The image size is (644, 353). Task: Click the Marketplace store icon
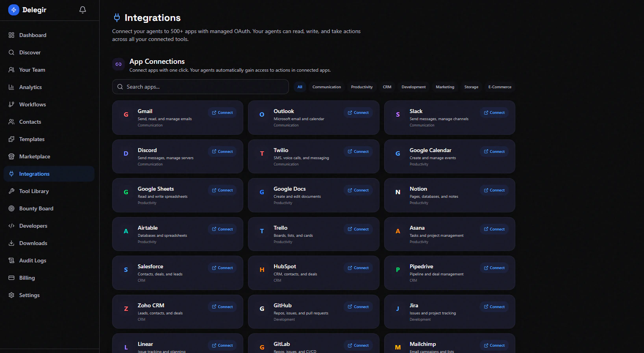click(x=11, y=156)
